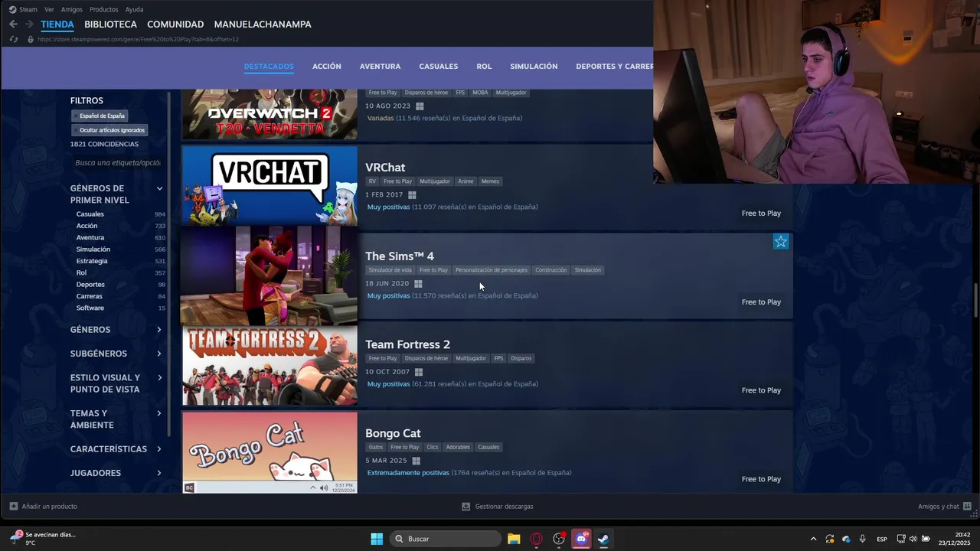Switch to the Biblioteca tab
This screenshot has width=980, height=551.
(x=110, y=24)
